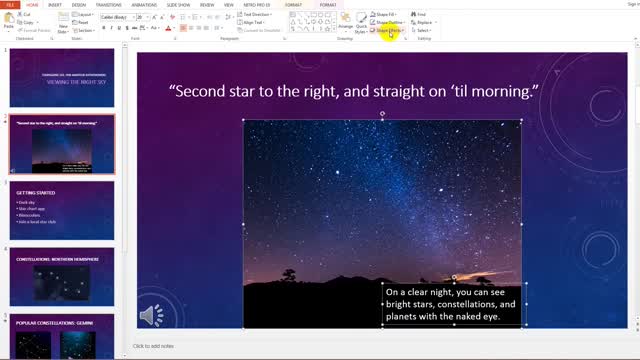Open the Font dialog launcher

coord(175,38)
